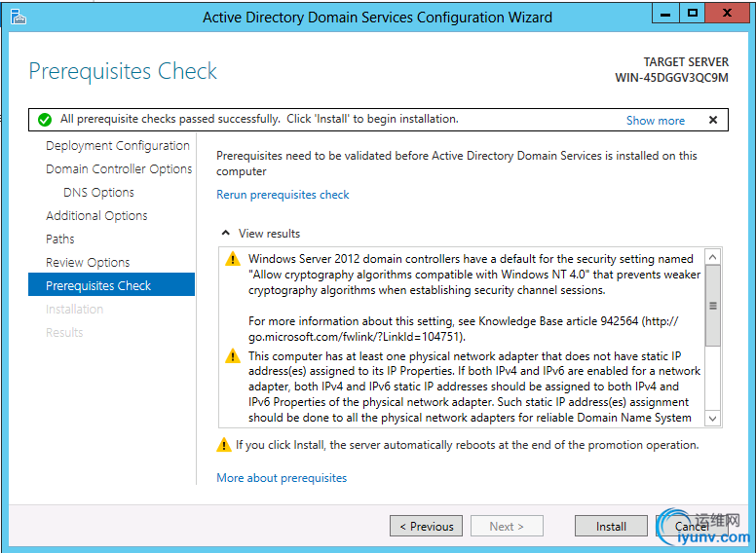
Task: Click the Install button
Action: (611, 526)
